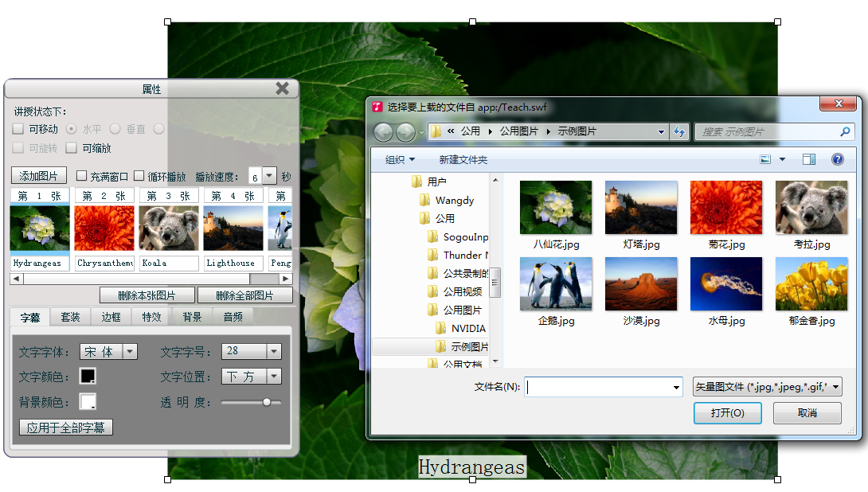Image resolution: width=868 pixels, height=492 pixels.
Task: Click the 添加图片 button
Action: (39, 176)
